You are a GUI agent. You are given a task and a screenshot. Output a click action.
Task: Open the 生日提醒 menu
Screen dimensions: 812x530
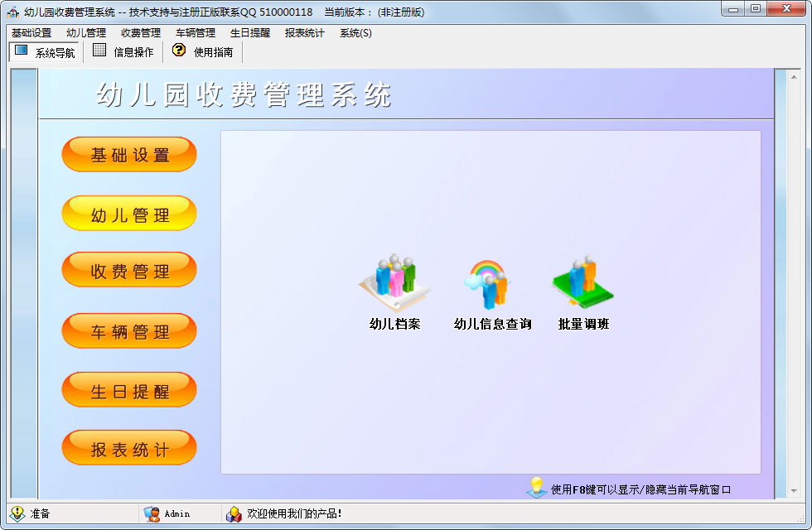tap(250, 33)
